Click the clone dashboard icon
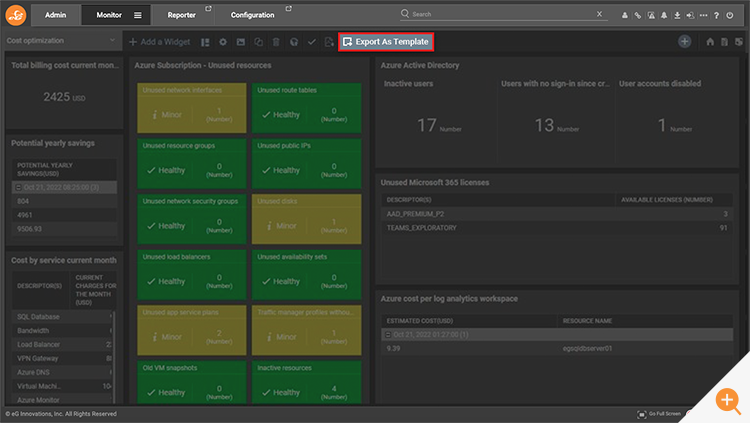This screenshot has height=423, width=750. (258, 42)
